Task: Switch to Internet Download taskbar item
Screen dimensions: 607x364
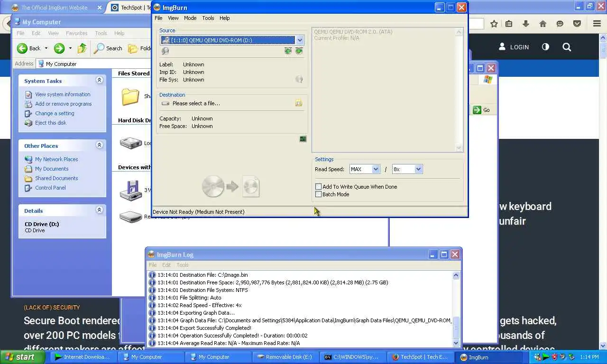Action: (x=83, y=357)
